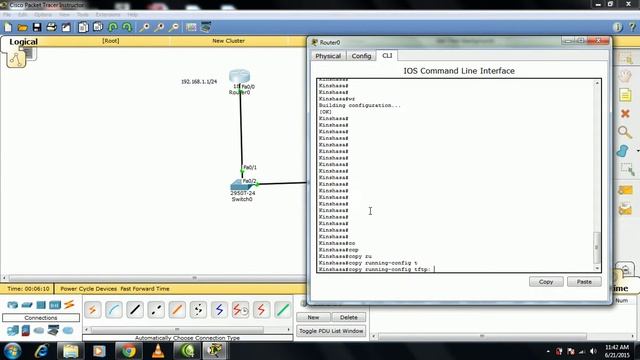The image size is (640, 360).
Task: Select the Routers device category icon
Action: (x=13, y=305)
